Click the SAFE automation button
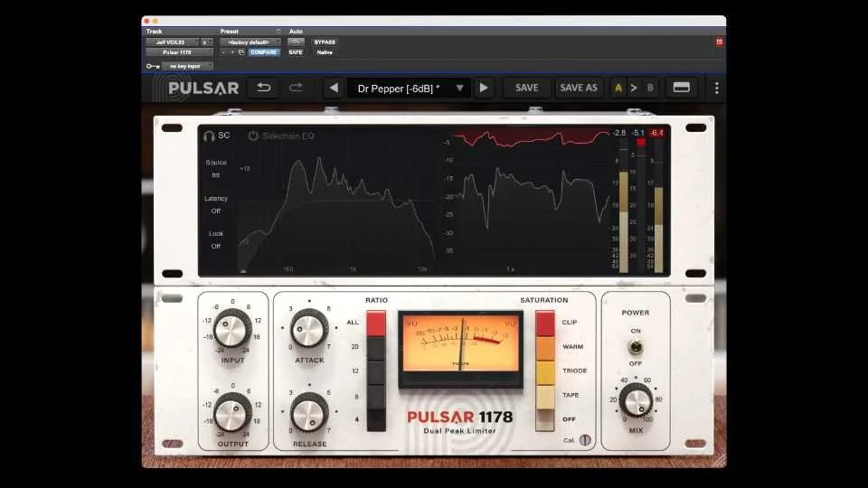 [296, 52]
